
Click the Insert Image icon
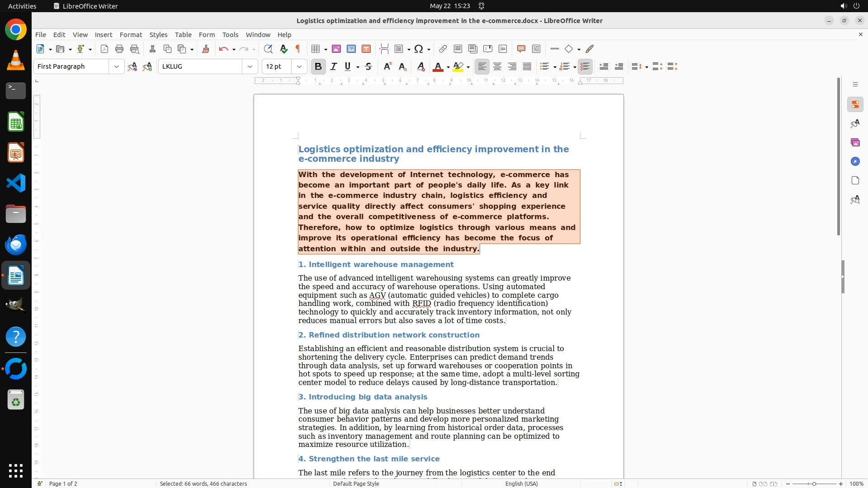pyautogui.click(x=336, y=49)
